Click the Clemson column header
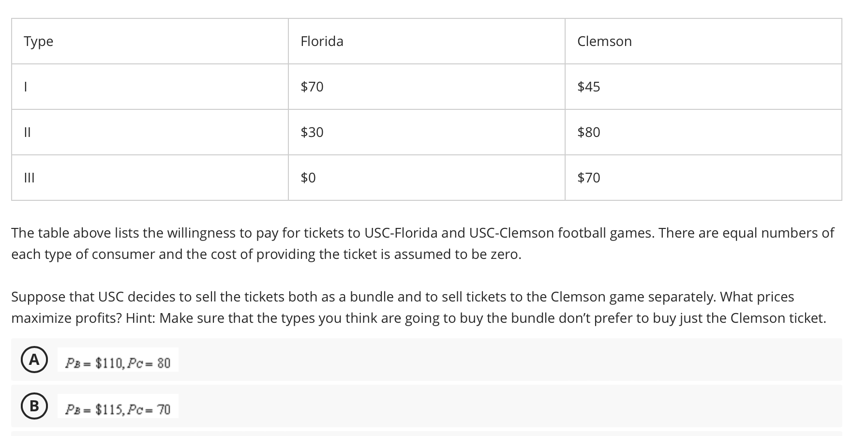868x436 pixels. [604, 41]
